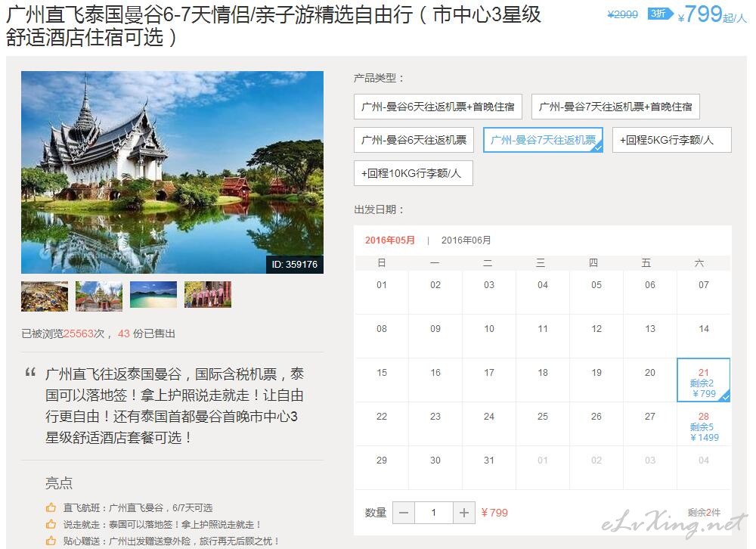Click calendar date 31
Viewport: 756px width, 549px height.
click(x=489, y=461)
